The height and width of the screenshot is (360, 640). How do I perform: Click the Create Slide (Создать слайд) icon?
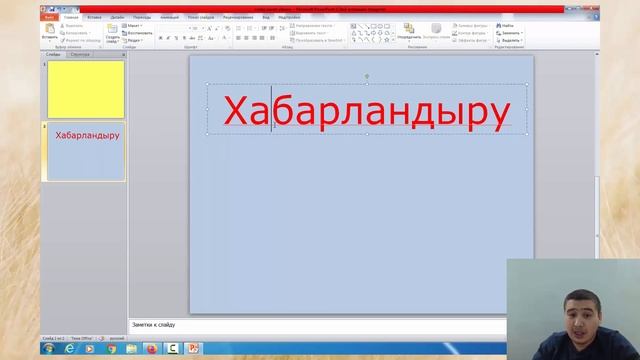(x=112, y=29)
